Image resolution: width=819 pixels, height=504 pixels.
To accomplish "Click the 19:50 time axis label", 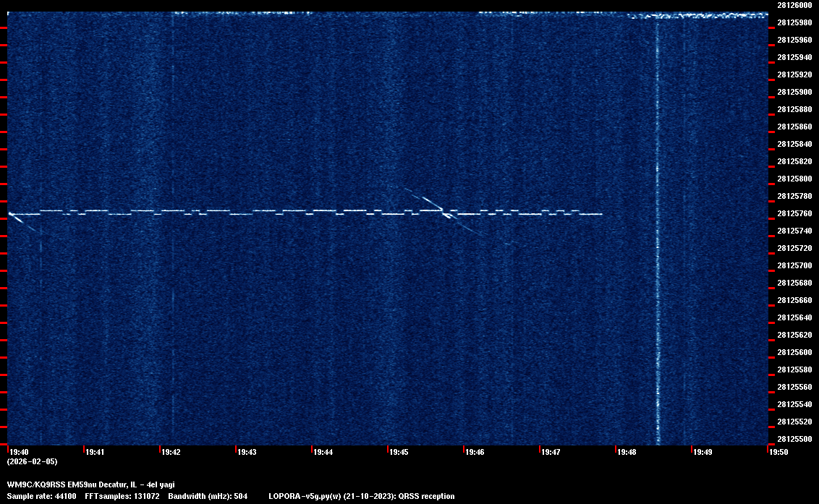I will coord(779,453).
